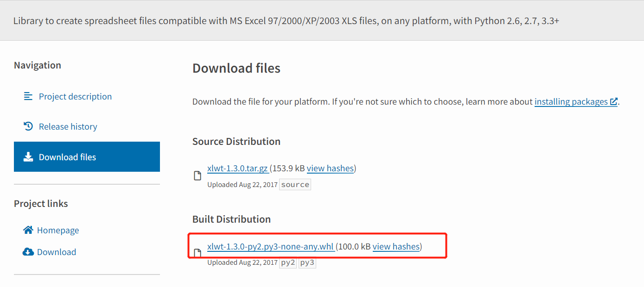Open the Download project link
The image size is (644, 287).
[57, 252]
